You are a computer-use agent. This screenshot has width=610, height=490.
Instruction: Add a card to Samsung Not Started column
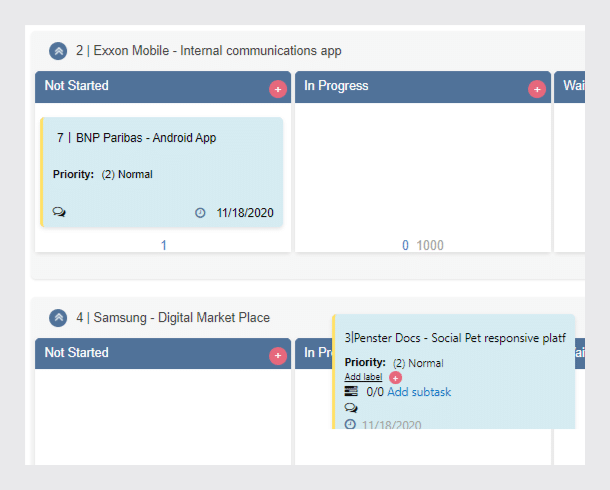pos(278,356)
